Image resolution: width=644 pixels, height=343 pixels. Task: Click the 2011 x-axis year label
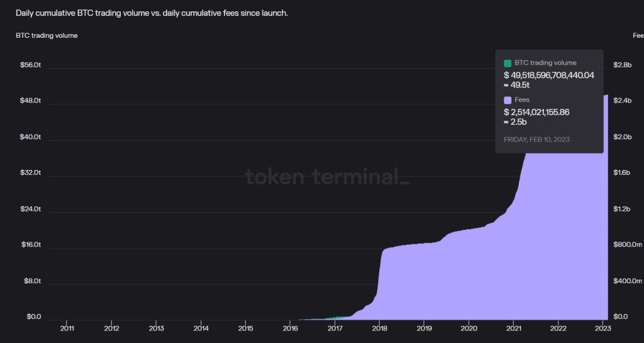click(x=67, y=328)
